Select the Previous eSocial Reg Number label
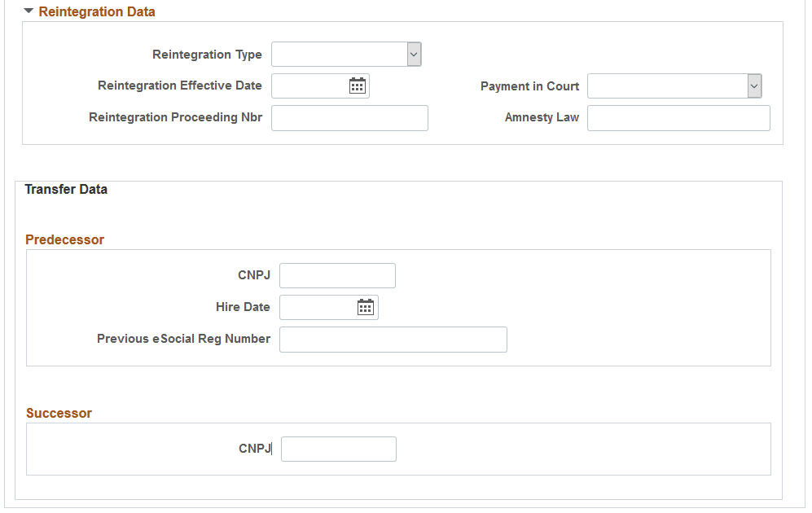This screenshot has height=513, width=812. [x=184, y=339]
